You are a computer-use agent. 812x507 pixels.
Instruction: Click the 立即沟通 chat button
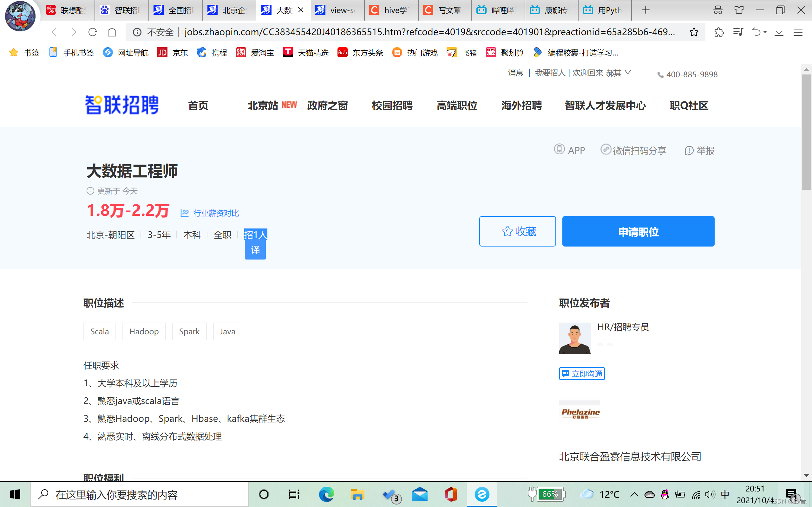(581, 374)
